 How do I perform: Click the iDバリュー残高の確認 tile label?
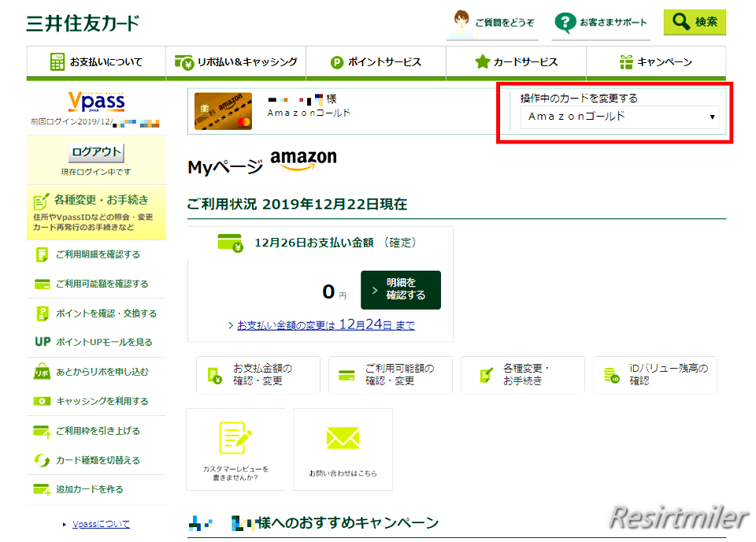(669, 375)
